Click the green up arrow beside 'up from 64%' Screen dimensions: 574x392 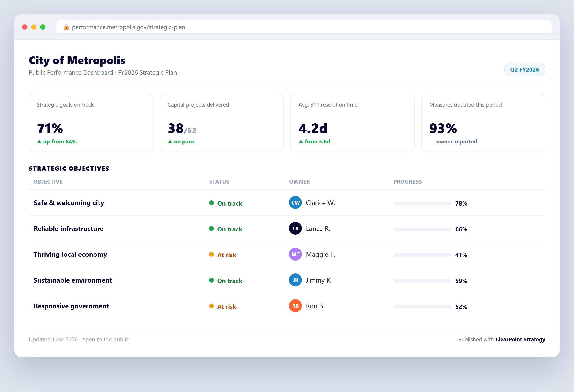pos(39,142)
